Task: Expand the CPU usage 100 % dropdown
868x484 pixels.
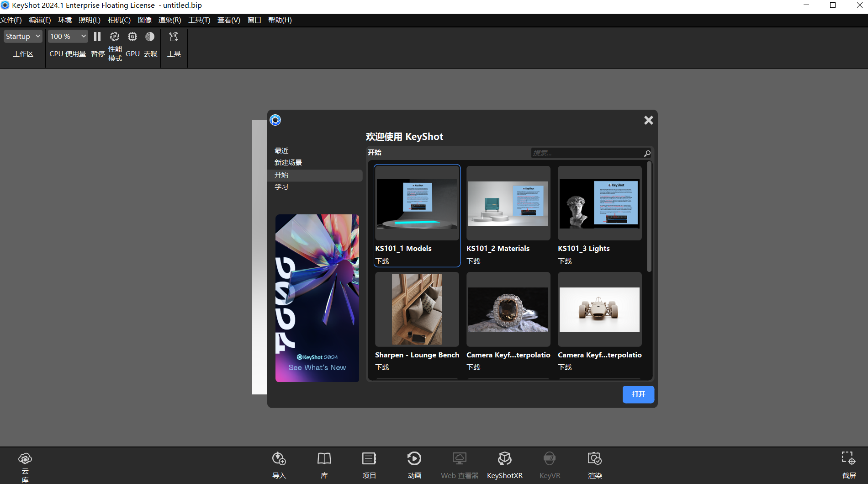Action: point(68,37)
